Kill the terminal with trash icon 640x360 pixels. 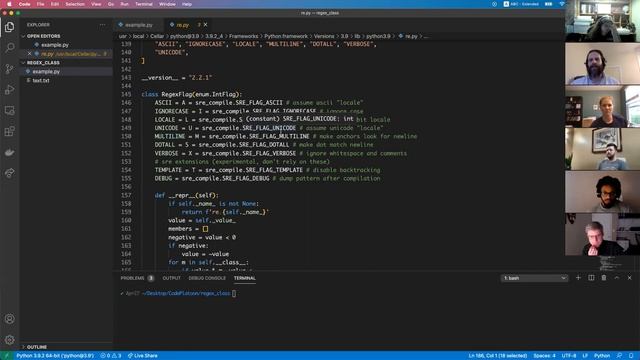point(604,278)
